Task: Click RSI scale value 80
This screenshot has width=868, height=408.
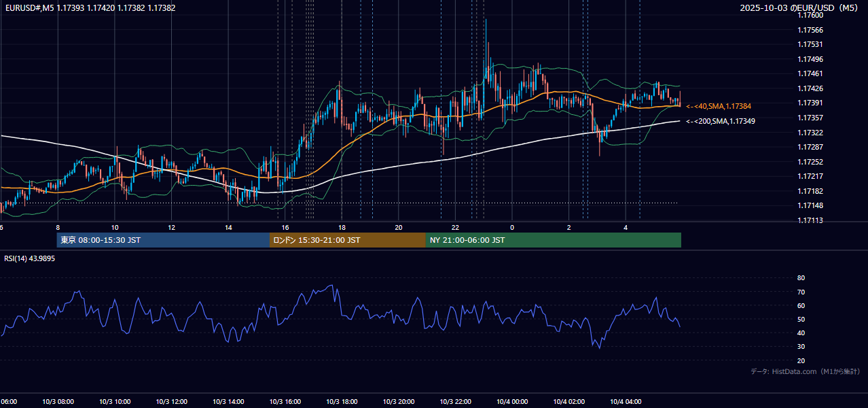Action: tap(801, 278)
